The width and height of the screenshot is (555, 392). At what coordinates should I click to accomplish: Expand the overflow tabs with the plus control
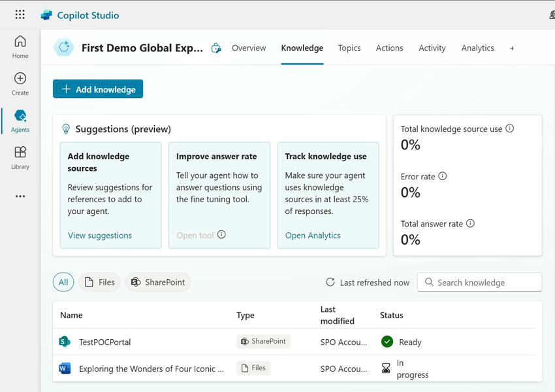(512, 48)
